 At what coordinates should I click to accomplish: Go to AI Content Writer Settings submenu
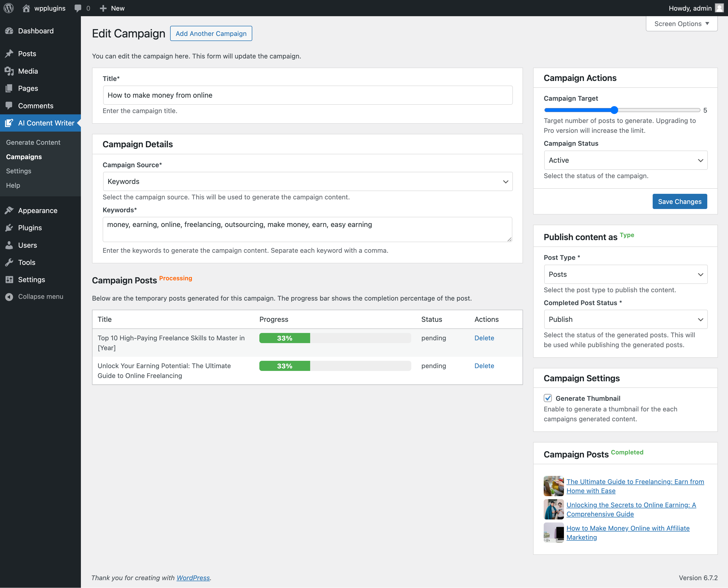pyautogui.click(x=19, y=171)
